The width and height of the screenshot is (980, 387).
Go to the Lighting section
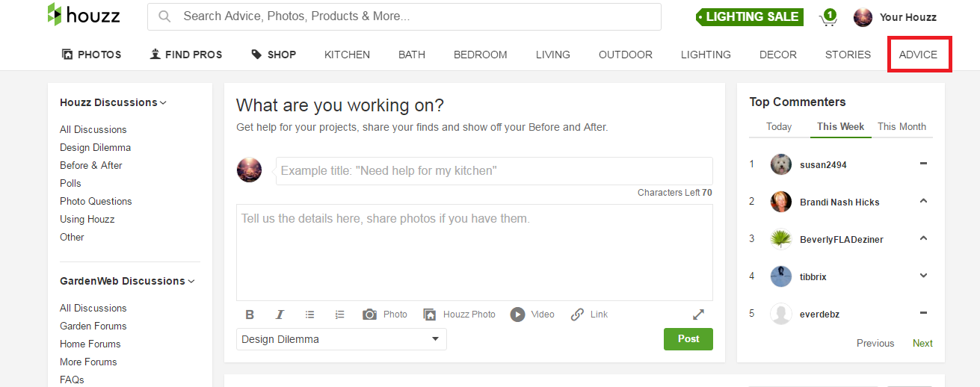point(706,55)
